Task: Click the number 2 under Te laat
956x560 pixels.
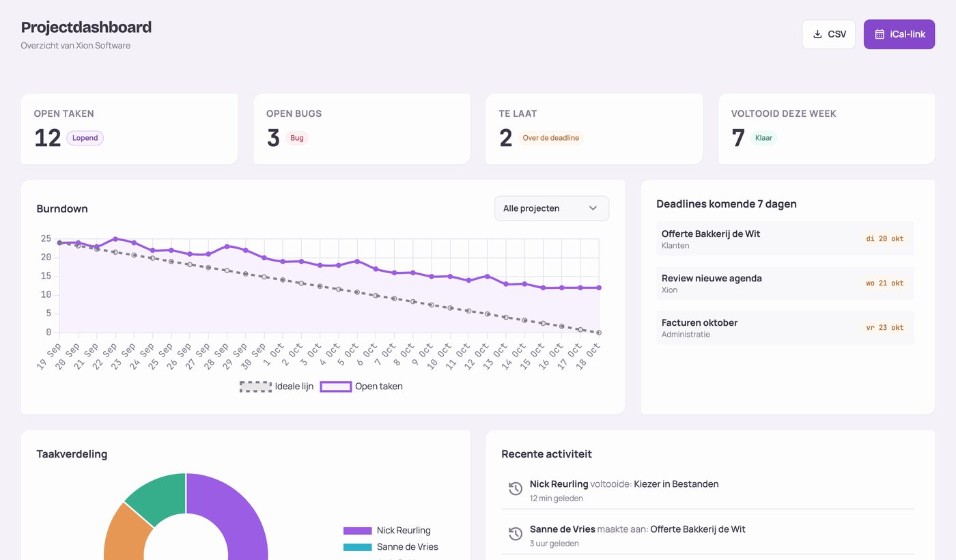Action: click(506, 138)
